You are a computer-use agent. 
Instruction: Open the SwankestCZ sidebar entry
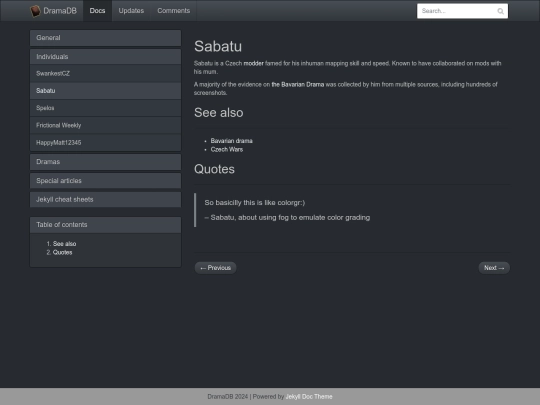click(x=105, y=73)
